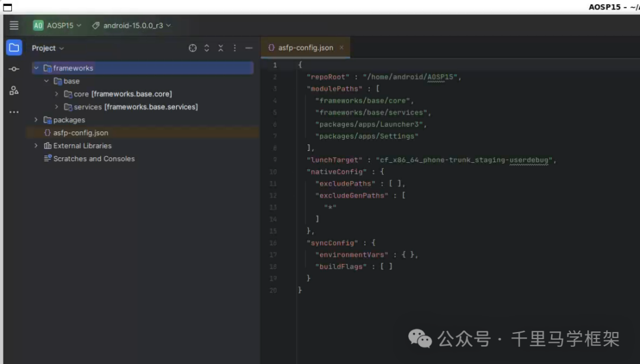The width and height of the screenshot is (640, 364).
Task: Click line number 1 in gutter
Action: 275,65
